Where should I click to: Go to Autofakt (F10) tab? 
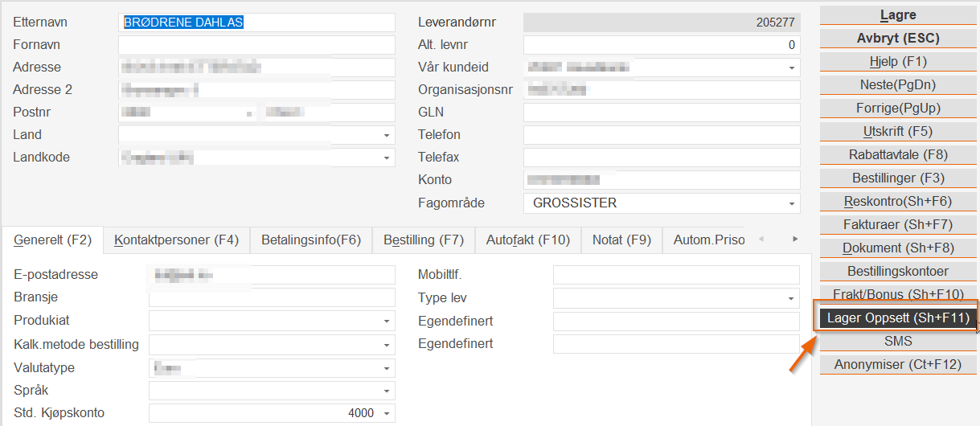[528, 240]
